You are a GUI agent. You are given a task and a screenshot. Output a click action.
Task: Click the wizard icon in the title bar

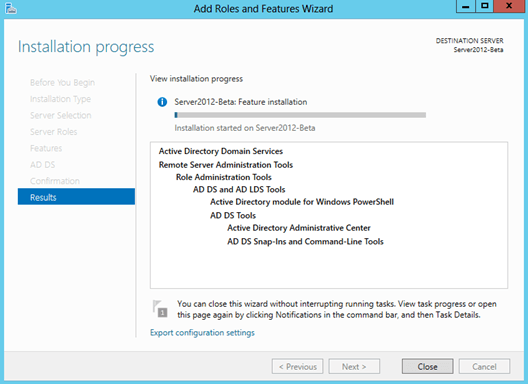point(11,8)
